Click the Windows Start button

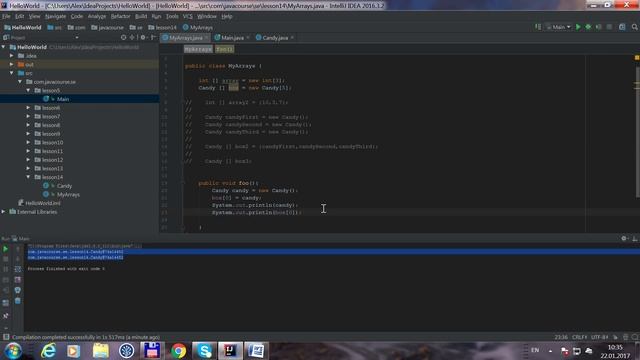13,351
